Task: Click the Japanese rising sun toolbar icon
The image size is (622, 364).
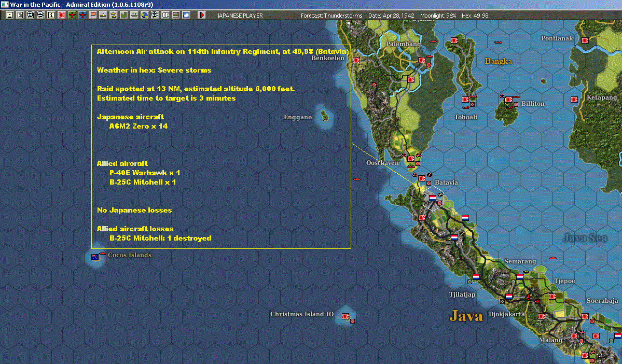Action: tap(62, 15)
